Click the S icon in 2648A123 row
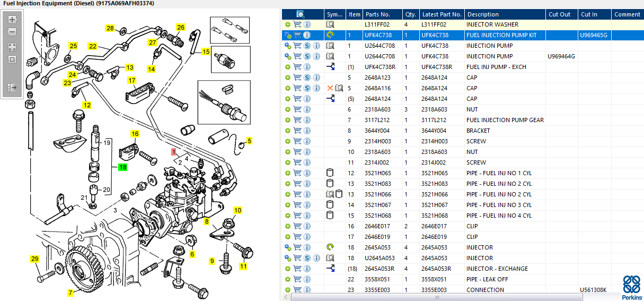Screen dimensions: 644x301 click(x=307, y=78)
